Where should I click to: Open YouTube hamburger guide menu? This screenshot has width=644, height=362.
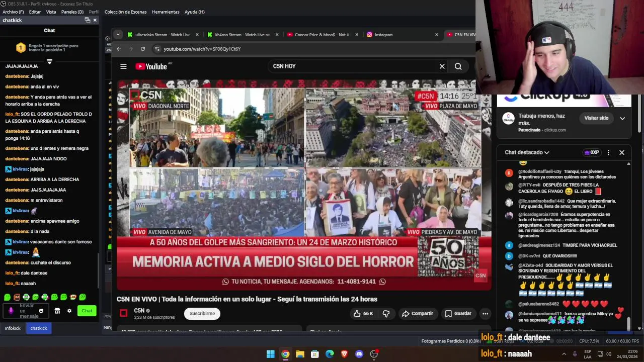coord(123,66)
